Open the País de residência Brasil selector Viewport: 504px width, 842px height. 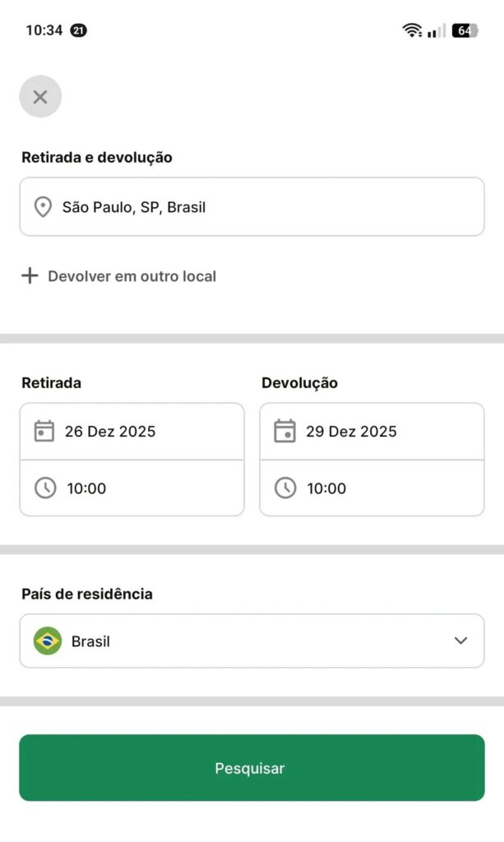pos(252,641)
